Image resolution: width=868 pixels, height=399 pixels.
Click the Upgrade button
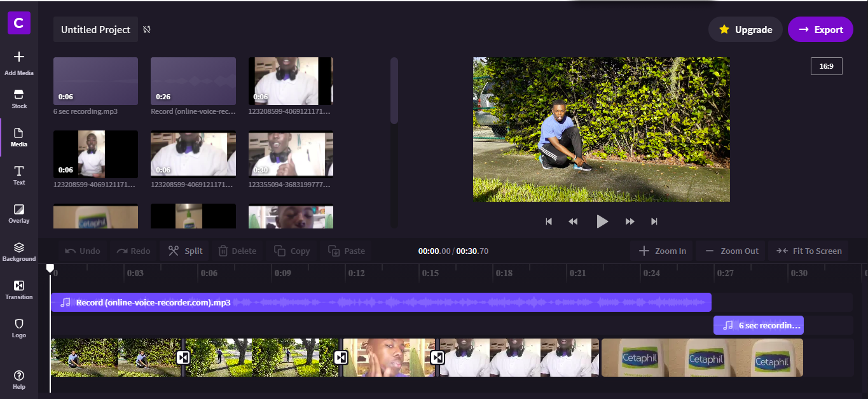click(x=745, y=29)
